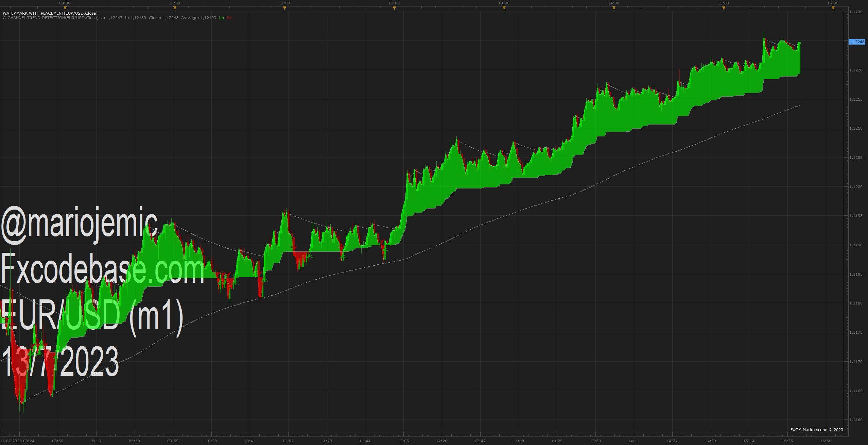This screenshot has height=445, width=868.
Task: Click the 09:59 time axis label
Action: click(x=173, y=441)
